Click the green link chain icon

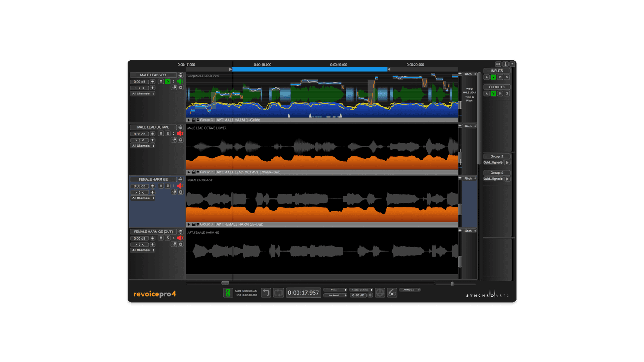pyautogui.click(x=228, y=293)
